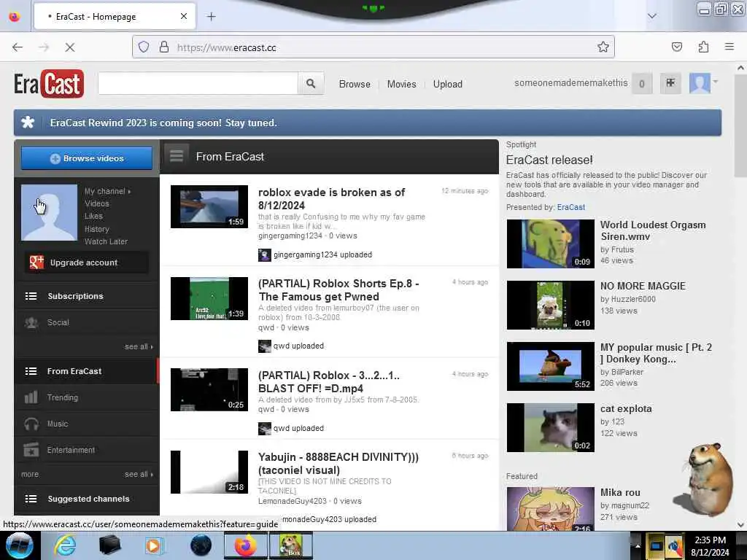747x560 pixels.
Task: Open the 3...2...1.. BLAST OFF video title
Action: pyautogui.click(x=329, y=382)
